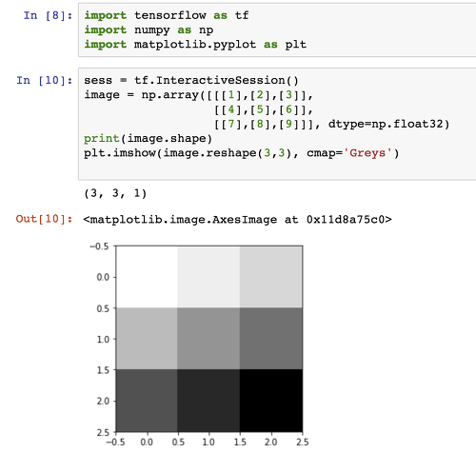Click the light grey top-right plot square

click(x=270, y=277)
